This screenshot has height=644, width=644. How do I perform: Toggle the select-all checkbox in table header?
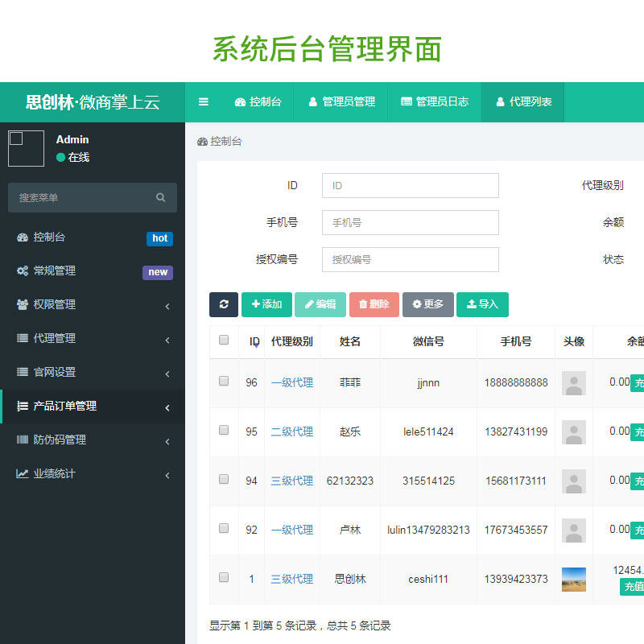[224, 340]
